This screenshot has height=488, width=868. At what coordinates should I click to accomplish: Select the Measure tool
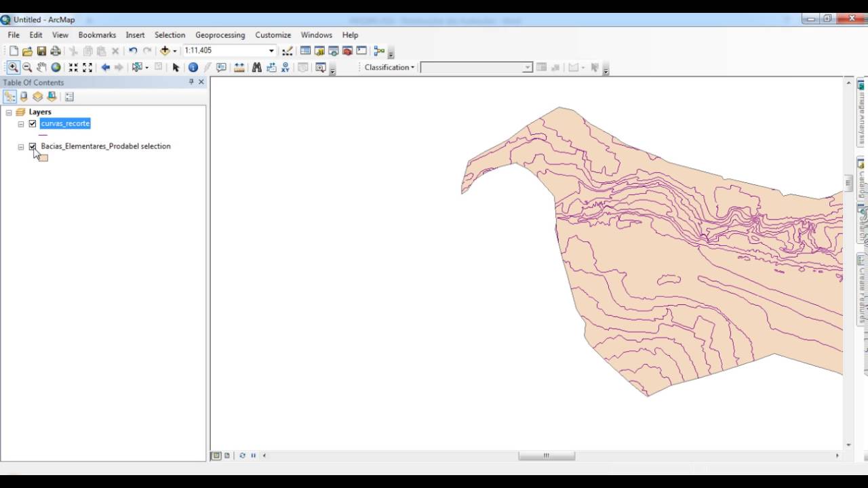pos(239,67)
